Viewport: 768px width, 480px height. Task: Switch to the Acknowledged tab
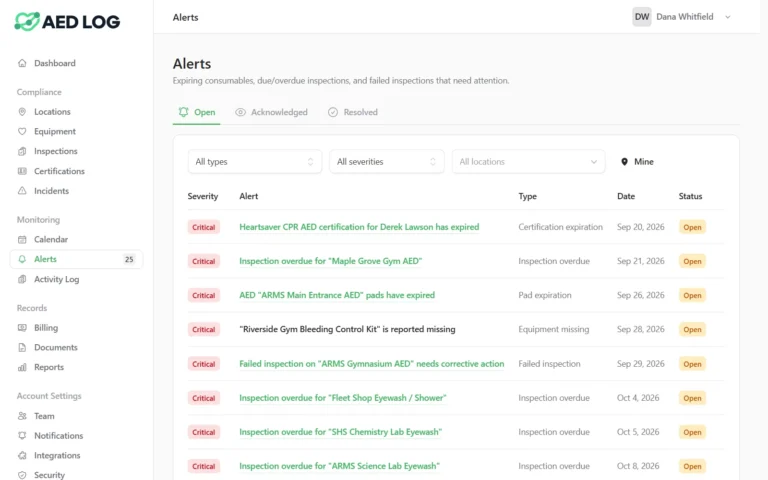tap(271, 112)
